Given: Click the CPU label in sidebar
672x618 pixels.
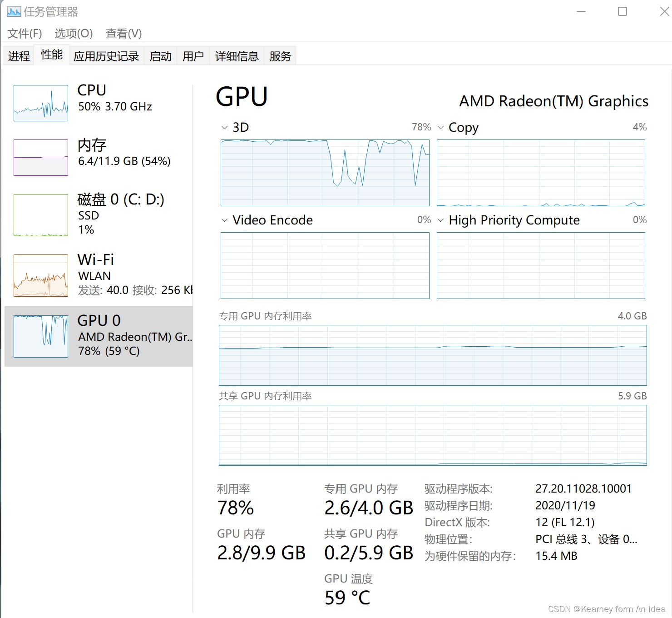Looking at the screenshot, I should tap(92, 90).
